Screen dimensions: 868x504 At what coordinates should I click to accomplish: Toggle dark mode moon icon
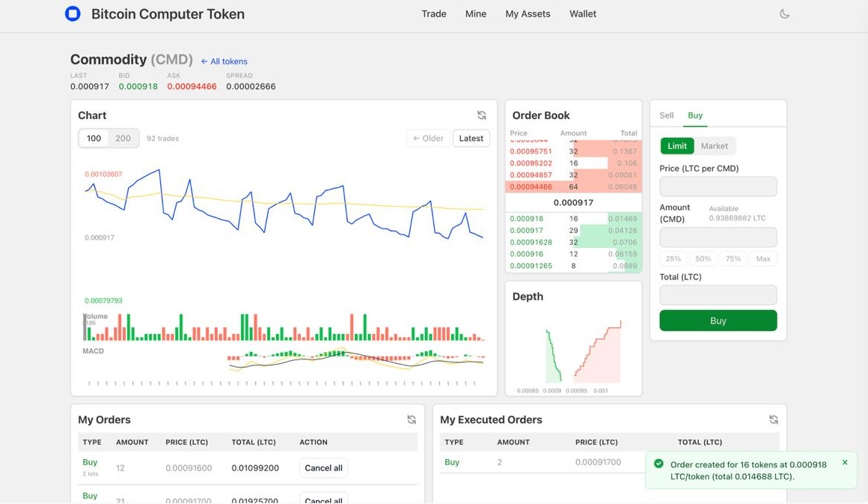pos(784,13)
